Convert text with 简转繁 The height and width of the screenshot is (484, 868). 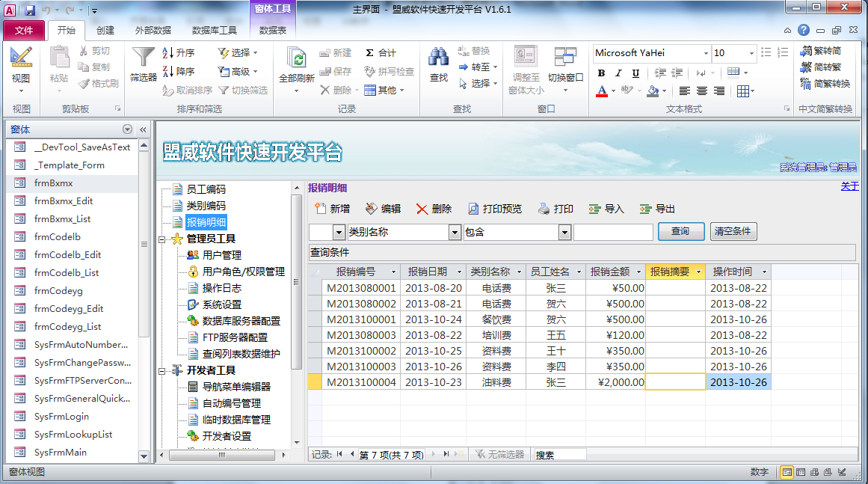(x=821, y=67)
